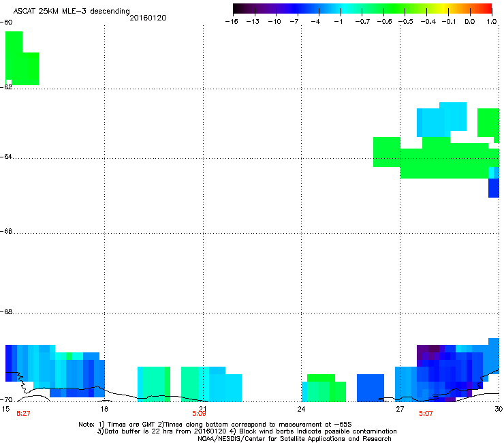Click the red time stamp 5:09
This screenshot has width=504, height=443.
coord(199,414)
